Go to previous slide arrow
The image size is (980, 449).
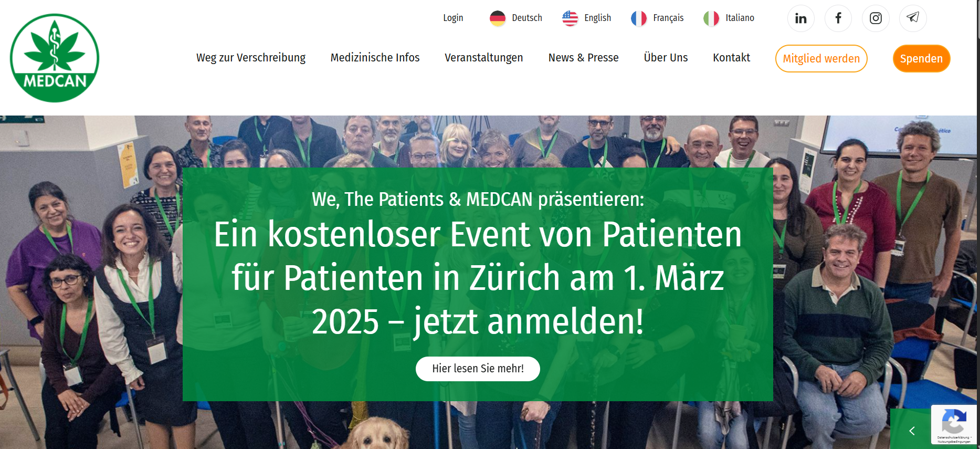pos(911,431)
